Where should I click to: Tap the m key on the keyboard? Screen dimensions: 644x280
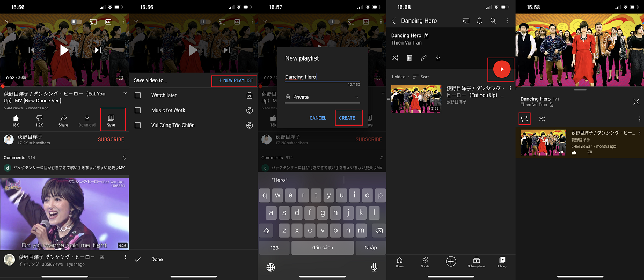tap(362, 230)
